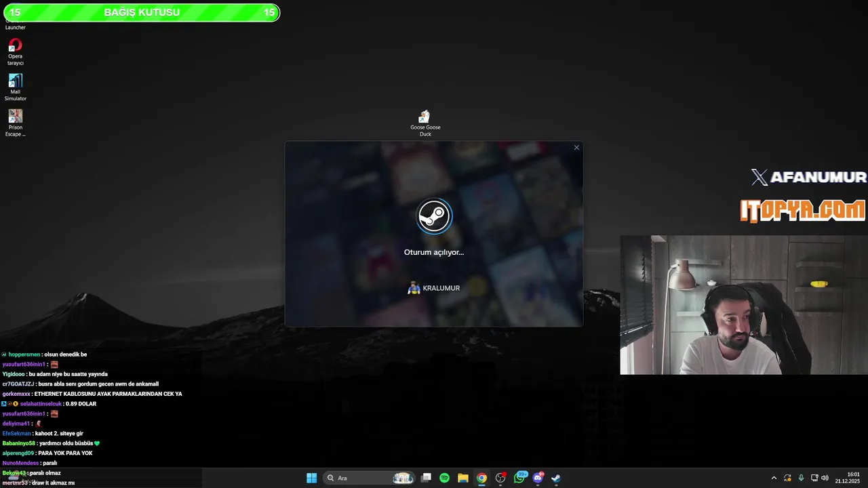The width and height of the screenshot is (868, 488).
Task: Click chat message '0.89 DOLAR'
Action: [x=81, y=404]
